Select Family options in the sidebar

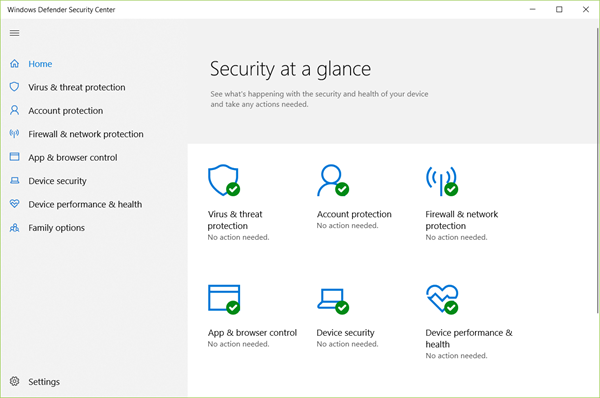[56, 228]
